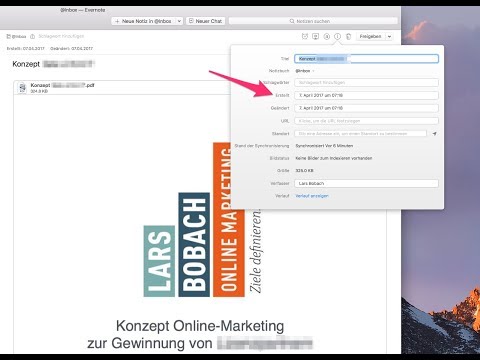
Task: Click the tag icon next to Schlagwort hinzufügen
Action: point(32,36)
